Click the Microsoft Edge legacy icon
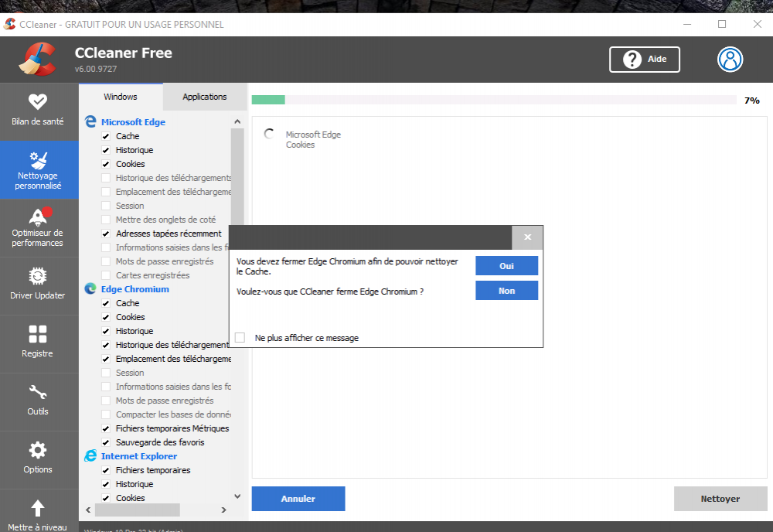Viewport: 773px width, 532px height. click(x=90, y=121)
